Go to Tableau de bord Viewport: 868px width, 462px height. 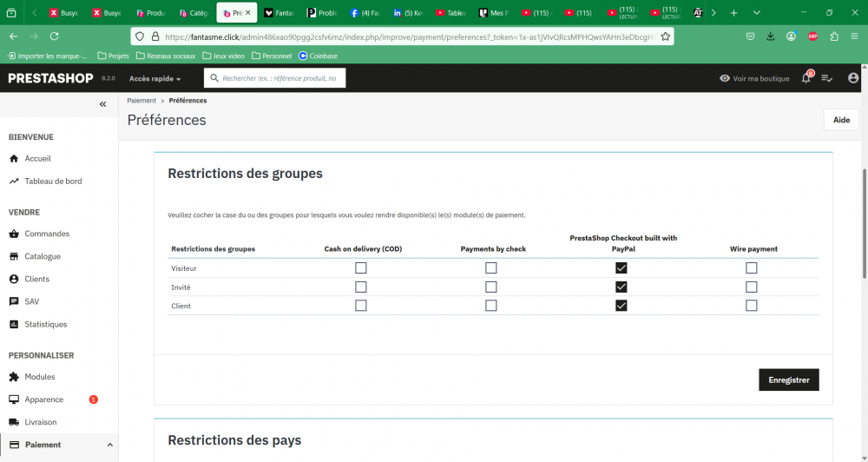[x=53, y=181]
